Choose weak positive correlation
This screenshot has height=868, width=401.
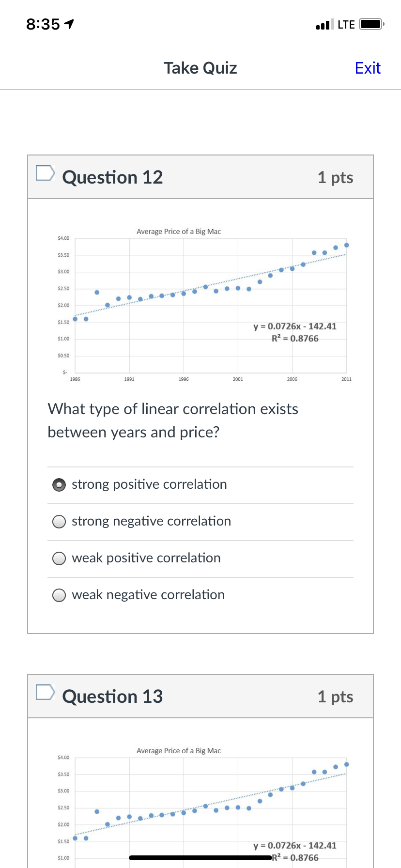(59, 558)
